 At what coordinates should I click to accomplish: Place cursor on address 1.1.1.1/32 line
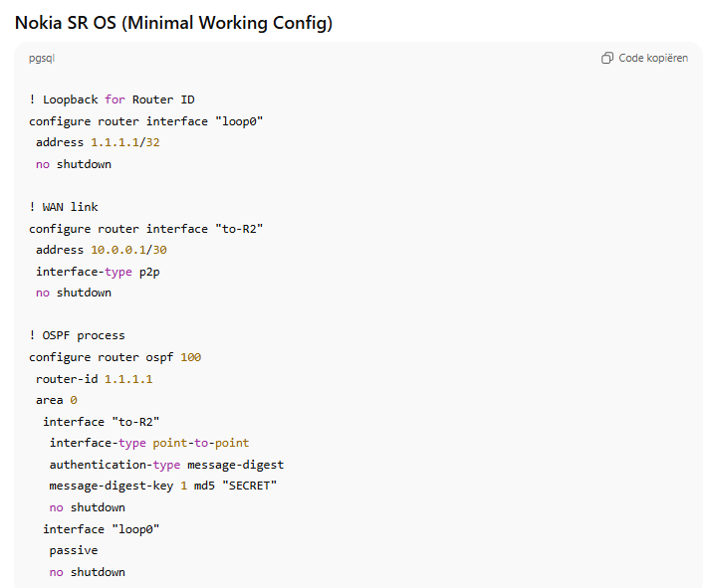click(98, 142)
